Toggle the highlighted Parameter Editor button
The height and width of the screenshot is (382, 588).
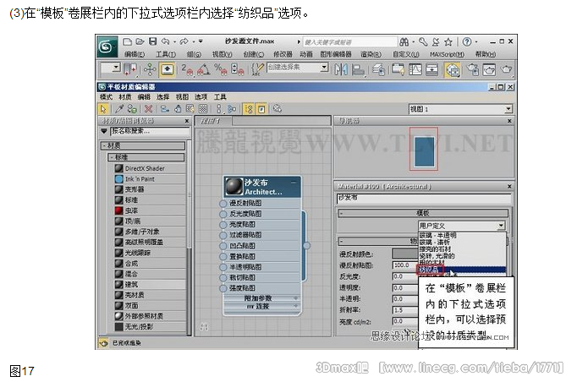[x=261, y=109]
